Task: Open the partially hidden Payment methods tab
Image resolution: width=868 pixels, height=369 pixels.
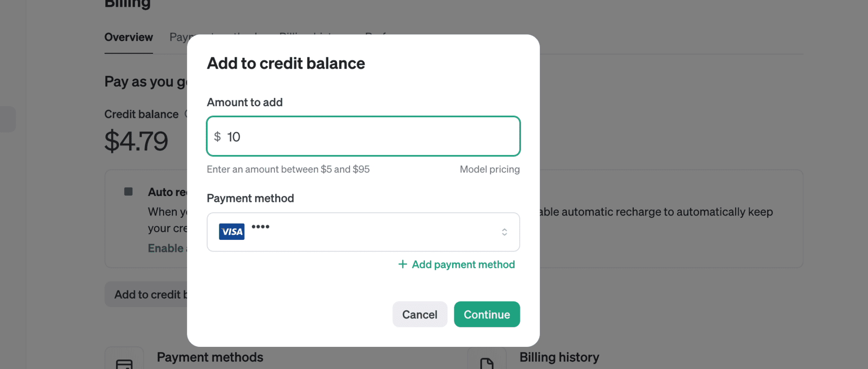Action: tap(179, 37)
